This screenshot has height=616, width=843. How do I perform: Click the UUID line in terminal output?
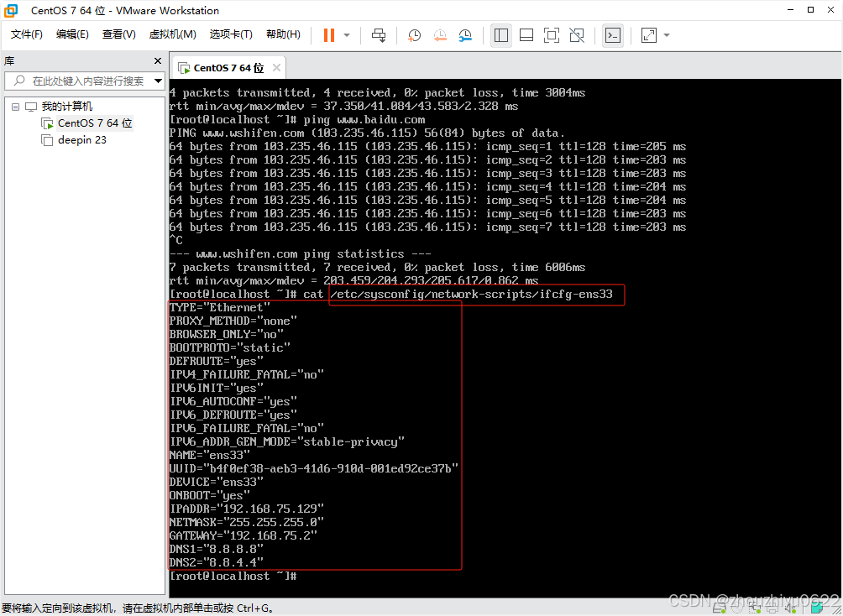pos(314,469)
